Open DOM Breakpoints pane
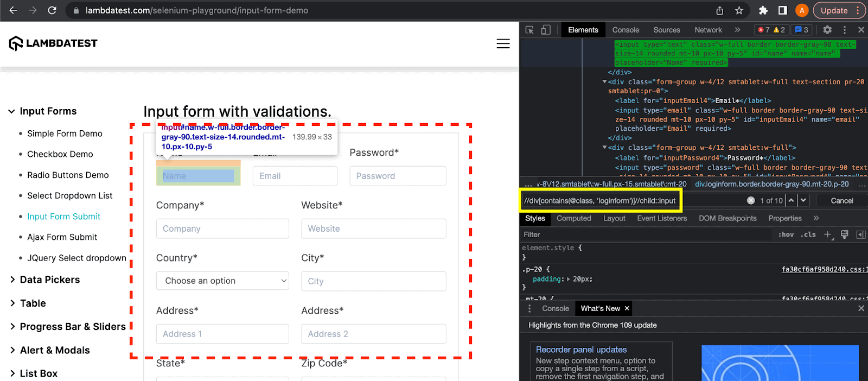This screenshot has width=868, height=381. pos(727,218)
